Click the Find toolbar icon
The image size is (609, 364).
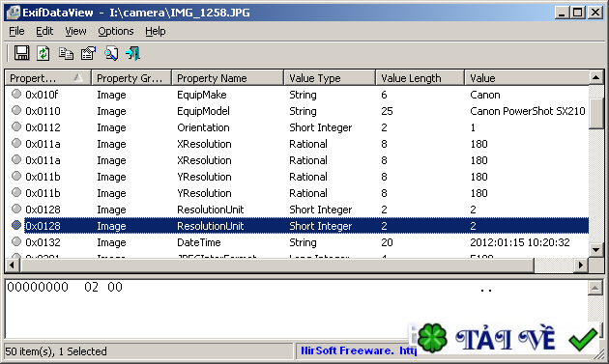pos(111,53)
